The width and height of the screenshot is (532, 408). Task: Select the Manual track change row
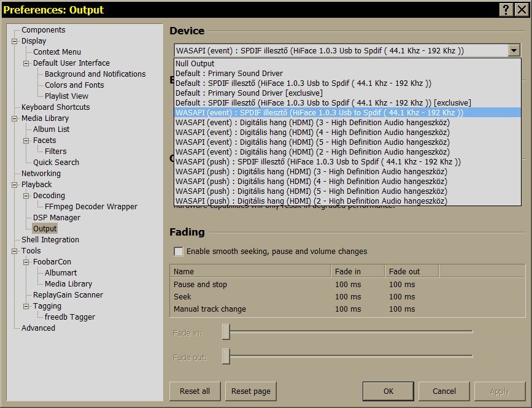pyautogui.click(x=347, y=309)
